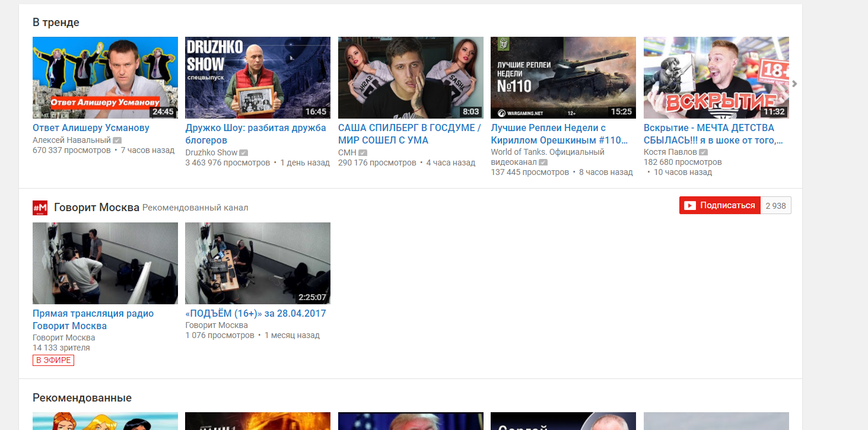Open title 'Вскрытие - МЕЧТА ДЕТСТВА СБЫЛАСЬ'
The image size is (868, 430).
pyautogui.click(x=713, y=134)
